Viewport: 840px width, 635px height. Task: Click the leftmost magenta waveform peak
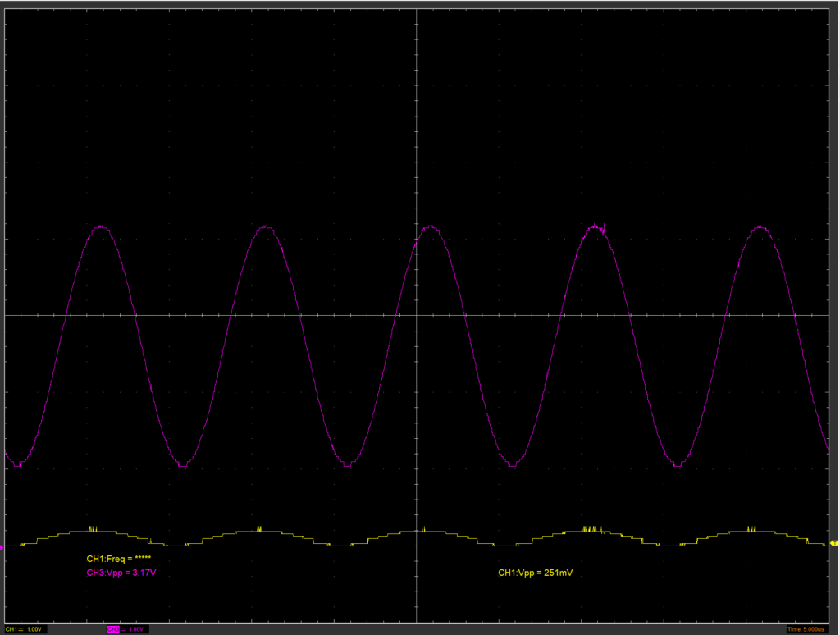pos(101,227)
